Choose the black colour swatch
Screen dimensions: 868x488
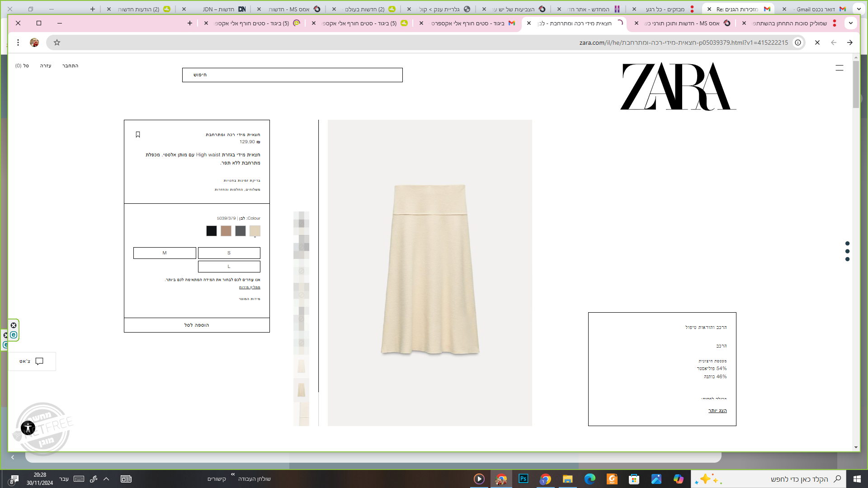click(x=212, y=231)
